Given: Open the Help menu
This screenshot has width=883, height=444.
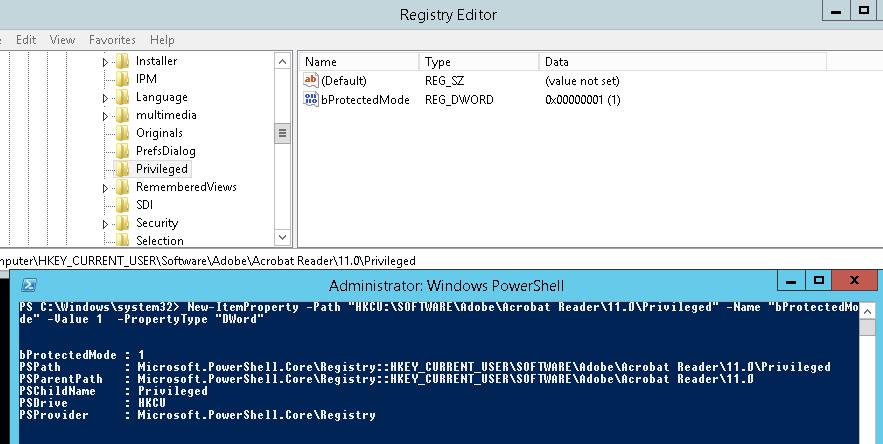Looking at the screenshot, I should tap(162, 40).
